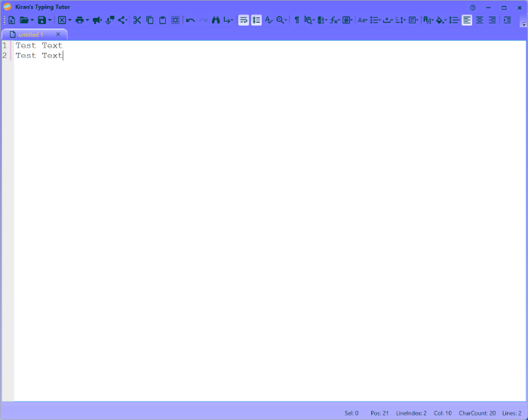Click the Kiran's Typing Tutor app icon
528x420 pixels.
click(7, 7)
